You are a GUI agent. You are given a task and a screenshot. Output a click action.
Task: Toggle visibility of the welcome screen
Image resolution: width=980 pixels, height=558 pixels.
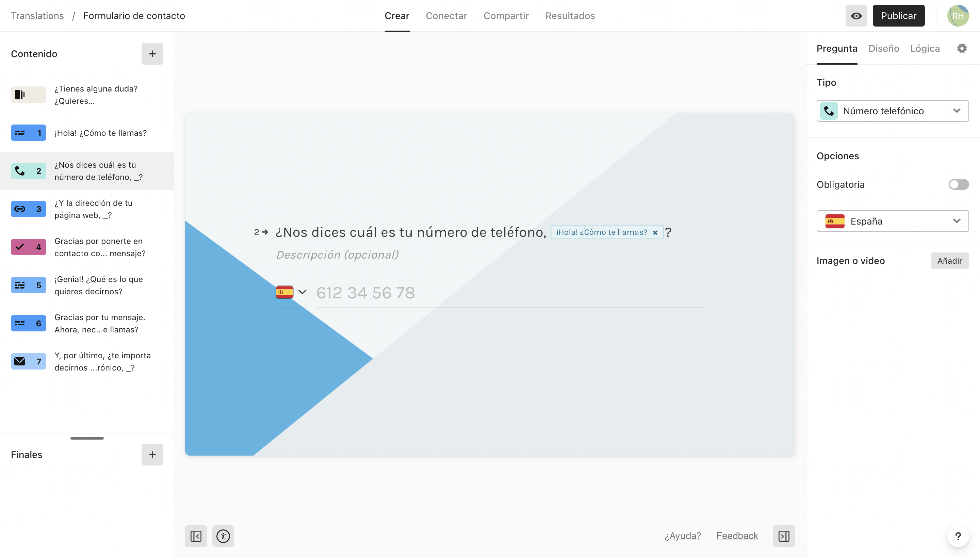(x=28, y=94)
